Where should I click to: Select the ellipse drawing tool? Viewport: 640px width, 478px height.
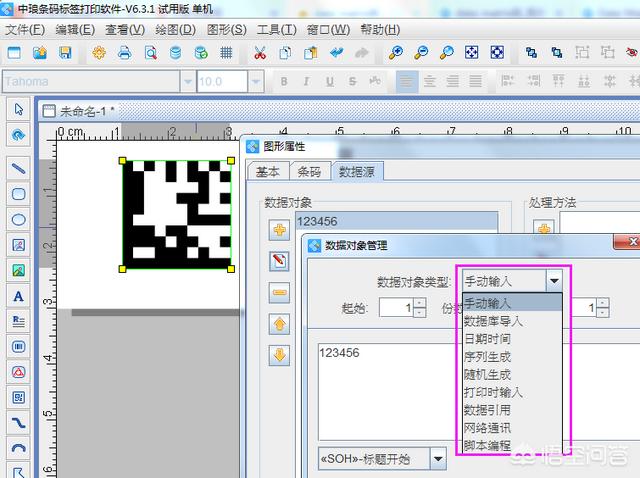18,220
